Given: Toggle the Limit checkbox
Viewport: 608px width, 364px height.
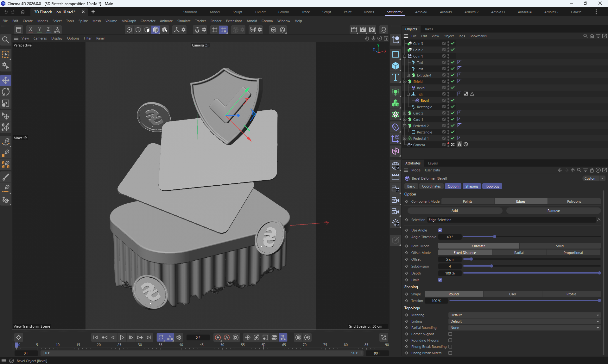Looking at the screenshot, I should (440, 280).
